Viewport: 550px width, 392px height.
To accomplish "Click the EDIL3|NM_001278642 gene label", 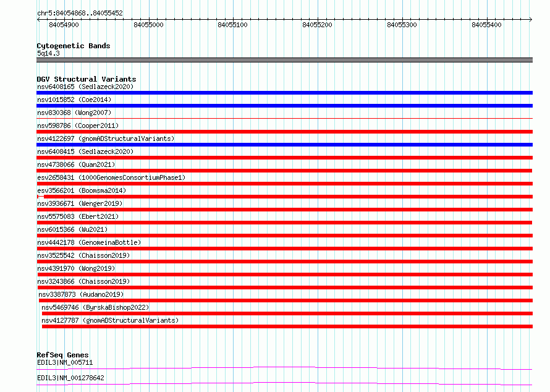I will [x=70, y=378].
